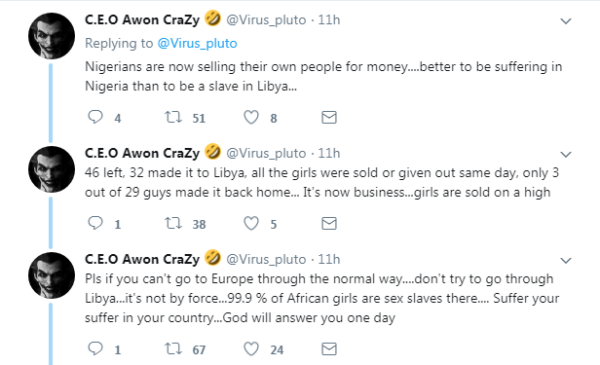This screenshot has height=365, width=600.
Task: Send first tweet via direct message envelope
Action: point(329,117)
